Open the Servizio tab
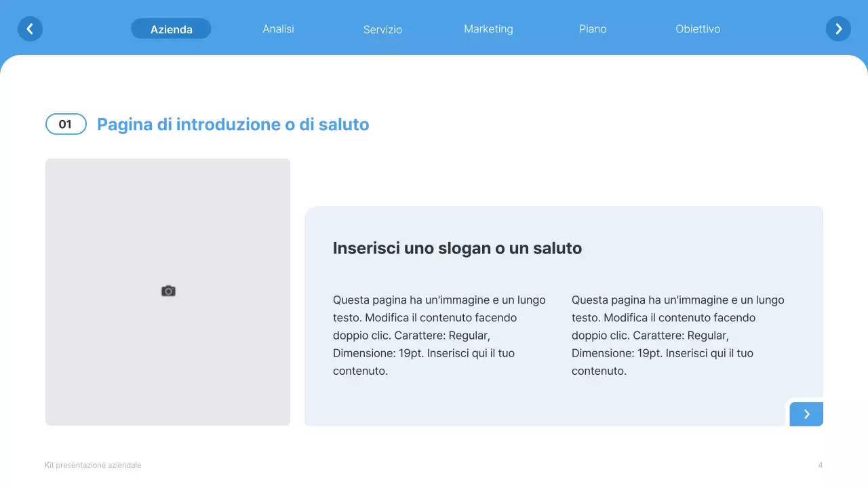Screen dimensions: 868x488 click(x=382, y=30)
